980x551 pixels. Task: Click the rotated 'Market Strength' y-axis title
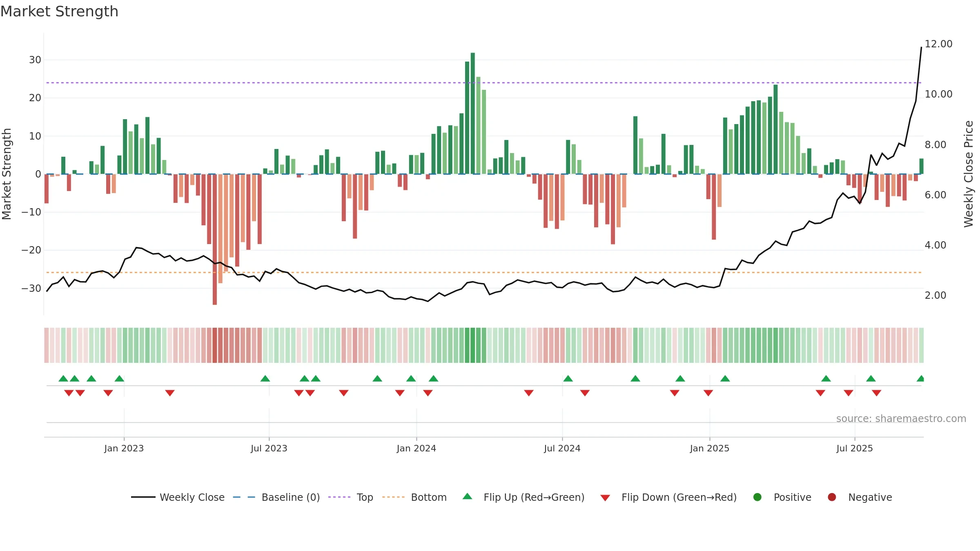pos(7,174)
